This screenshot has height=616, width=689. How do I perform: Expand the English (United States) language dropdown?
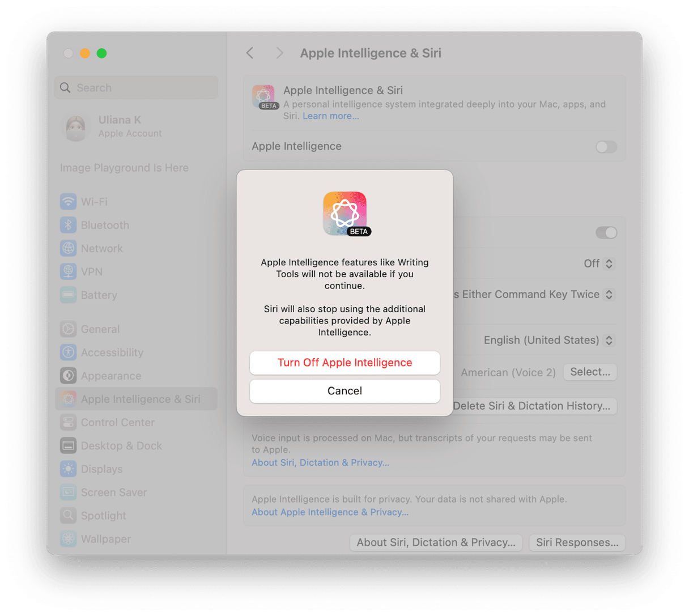point(548,340)
